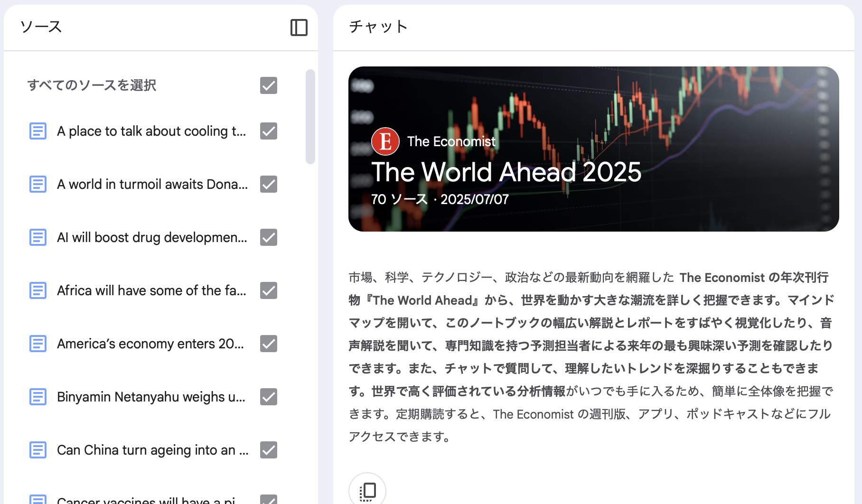
Task: Open source 'Binyamin Netanyahu weighs u...'
Action: click(151, 397)
